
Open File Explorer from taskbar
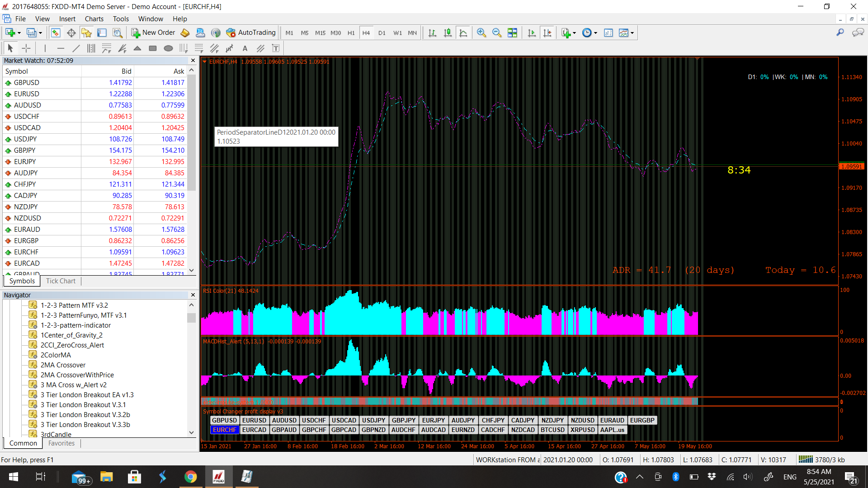pos(107,477)
